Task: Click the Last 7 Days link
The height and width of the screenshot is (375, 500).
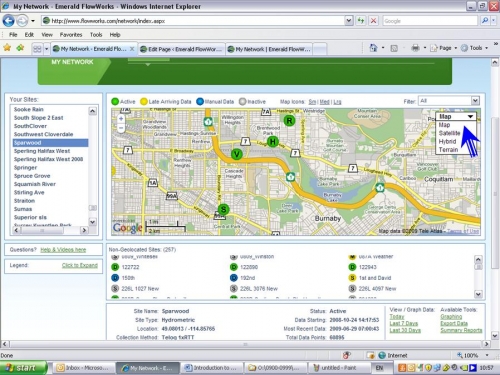Action: pos(404,323)
